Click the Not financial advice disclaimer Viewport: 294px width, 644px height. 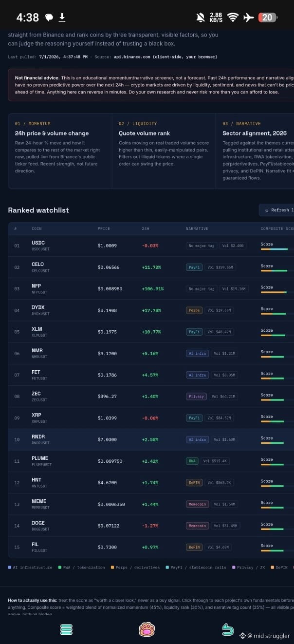151,85
